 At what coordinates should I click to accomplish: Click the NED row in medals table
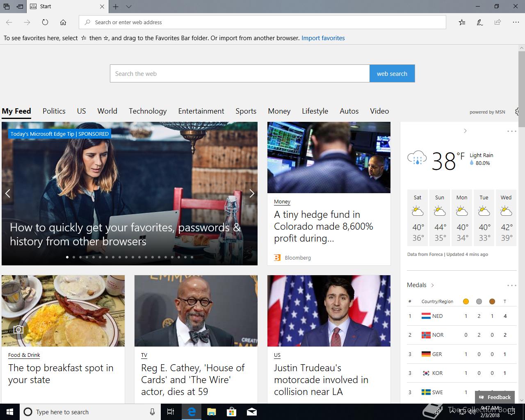coord(462,316)
